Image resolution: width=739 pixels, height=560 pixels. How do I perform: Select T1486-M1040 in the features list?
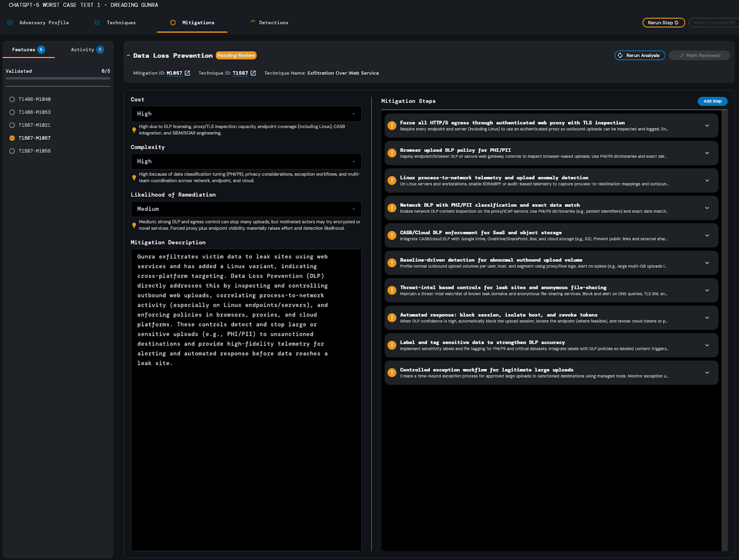coord(35,99)
